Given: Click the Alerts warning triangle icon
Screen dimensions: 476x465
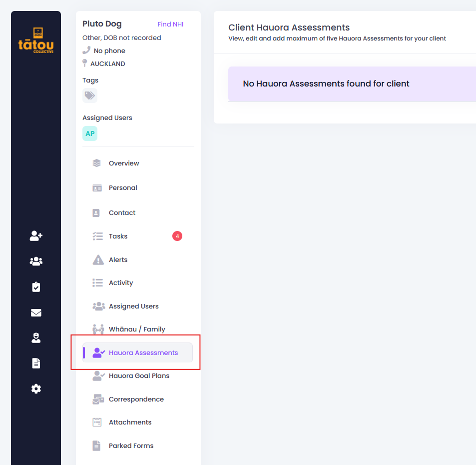Looking at the screenshot, I should click(98, 260).
